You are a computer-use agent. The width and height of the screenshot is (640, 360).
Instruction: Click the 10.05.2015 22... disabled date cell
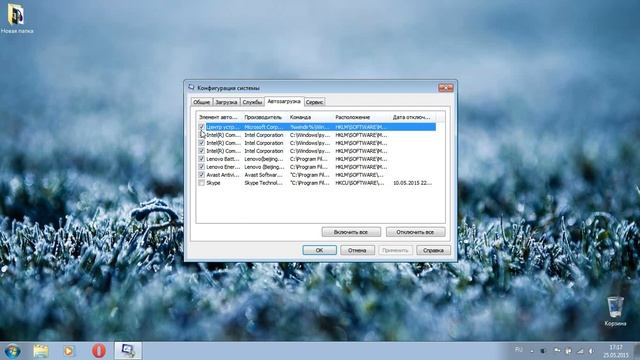(412, 183)
